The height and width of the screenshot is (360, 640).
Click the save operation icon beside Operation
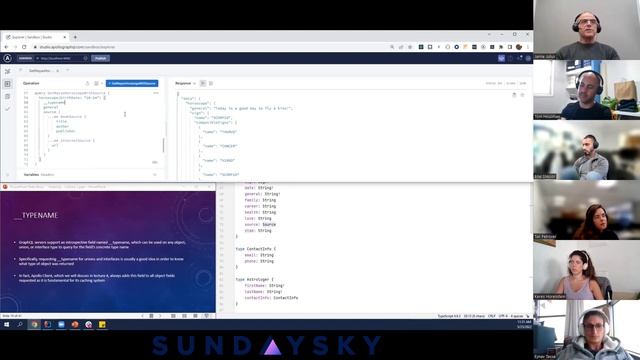(x=87, y=83)
